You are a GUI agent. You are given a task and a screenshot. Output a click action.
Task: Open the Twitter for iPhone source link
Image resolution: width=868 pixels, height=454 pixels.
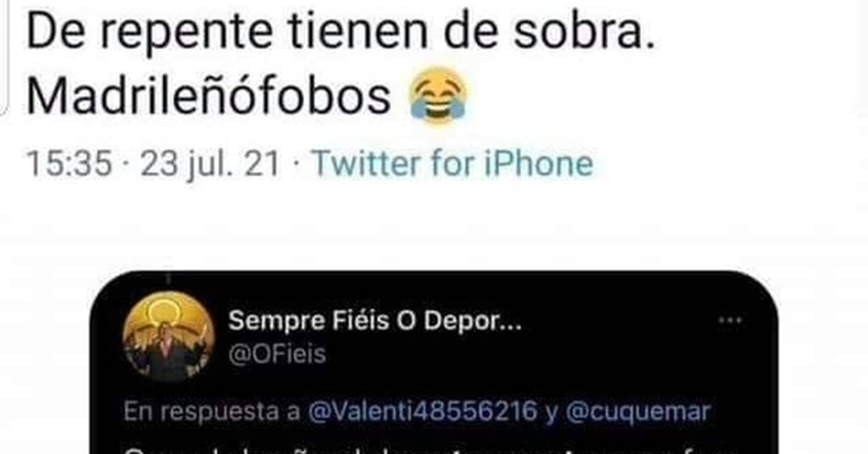click(x=453, y=163)
